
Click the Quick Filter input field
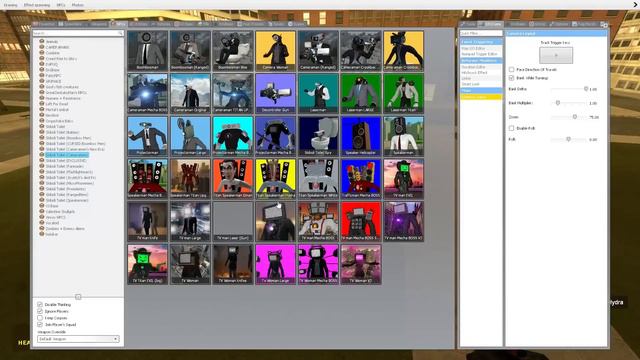point(481,33)
